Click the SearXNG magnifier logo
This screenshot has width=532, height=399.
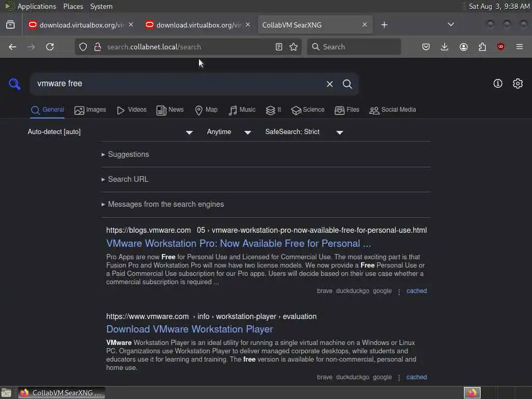(x=15, y=84)
